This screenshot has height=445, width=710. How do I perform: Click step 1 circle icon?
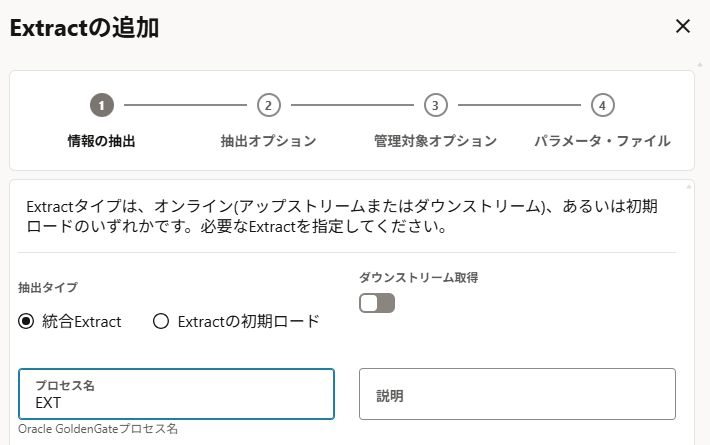[100, 105]
